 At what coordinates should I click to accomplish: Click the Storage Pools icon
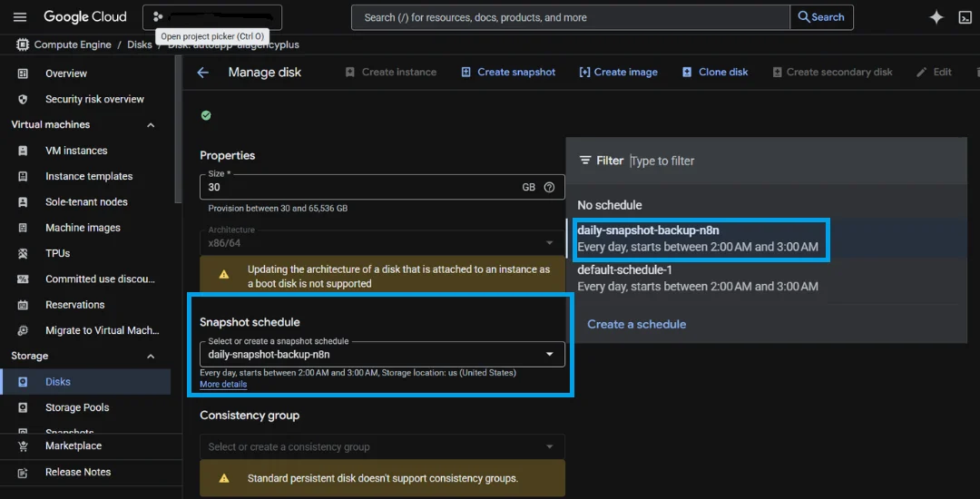click(x=23, y=407)
